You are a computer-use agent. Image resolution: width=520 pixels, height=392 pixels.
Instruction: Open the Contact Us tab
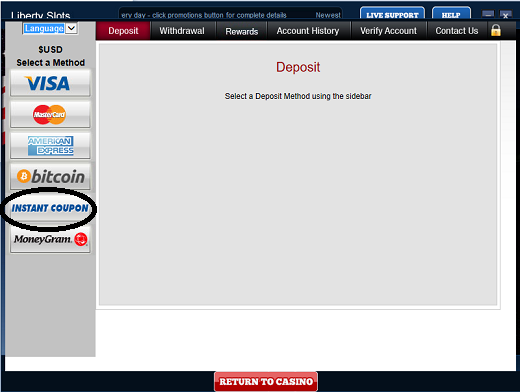click(457, 31)
